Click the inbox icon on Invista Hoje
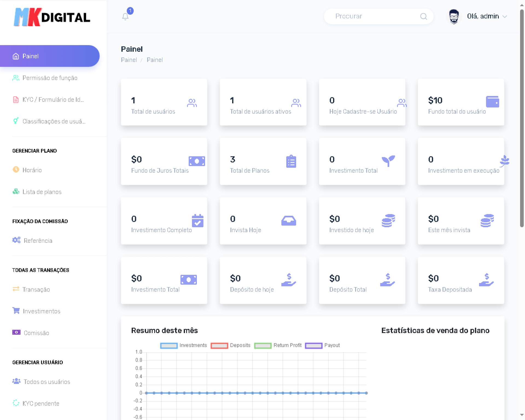The image size is (525, 420). [x=288, y=221]
